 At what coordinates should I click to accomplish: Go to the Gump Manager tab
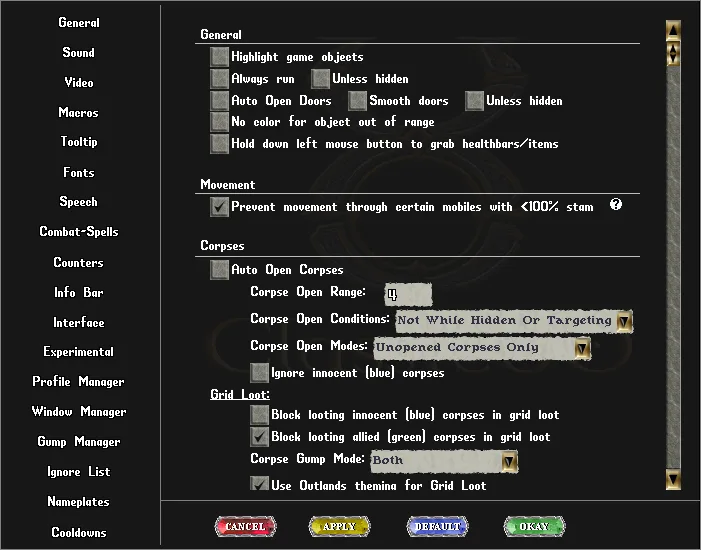79,442
